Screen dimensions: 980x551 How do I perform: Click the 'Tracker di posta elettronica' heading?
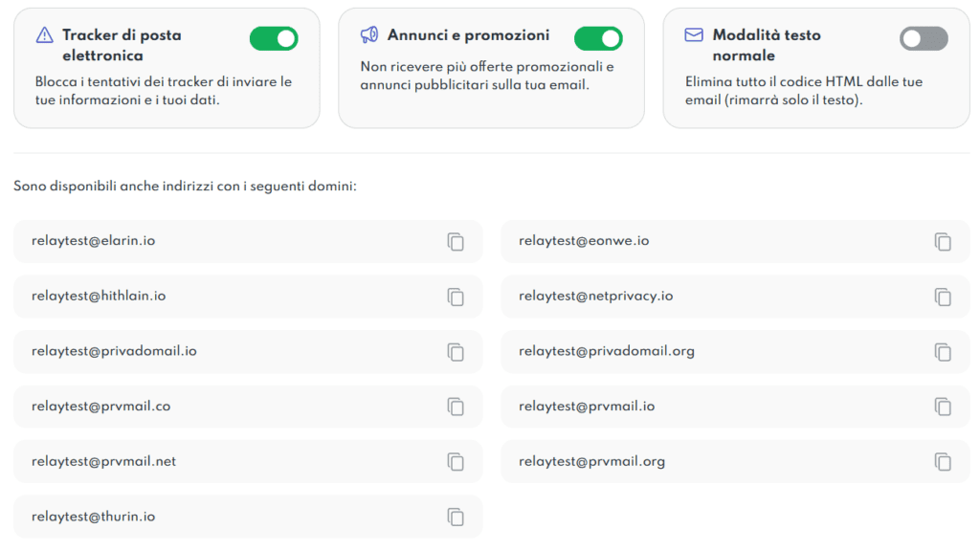pos(122,45)
